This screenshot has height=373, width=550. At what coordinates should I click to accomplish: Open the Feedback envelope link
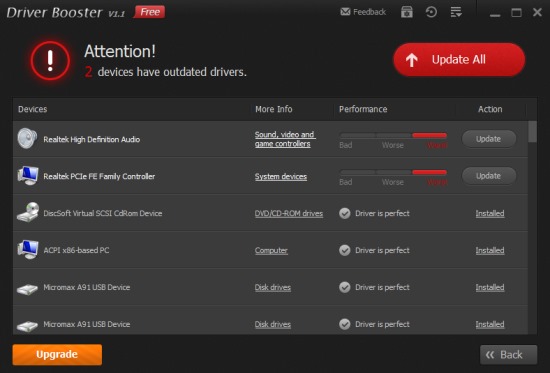pyautogui.click(x=363, y=12)
